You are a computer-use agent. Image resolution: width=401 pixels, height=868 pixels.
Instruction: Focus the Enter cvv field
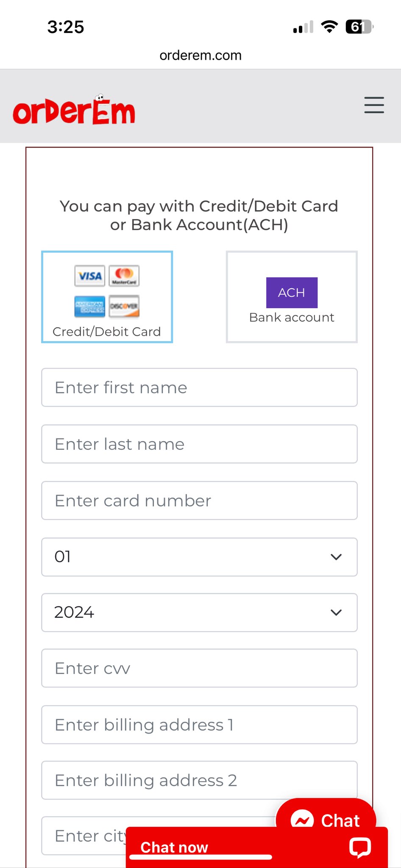pos(199,668)
